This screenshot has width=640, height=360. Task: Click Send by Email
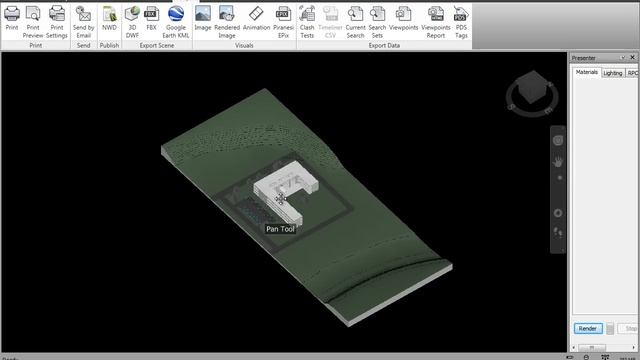pyautogui.click(x=84, y=22)
